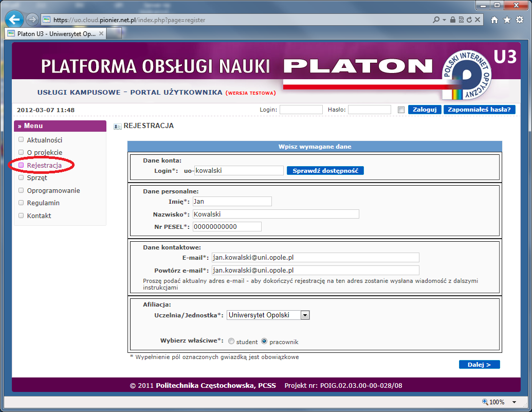The width and height of the screenshot is (532, 412).
Task: Stop loading with the X icon
Action: point(478,20)
